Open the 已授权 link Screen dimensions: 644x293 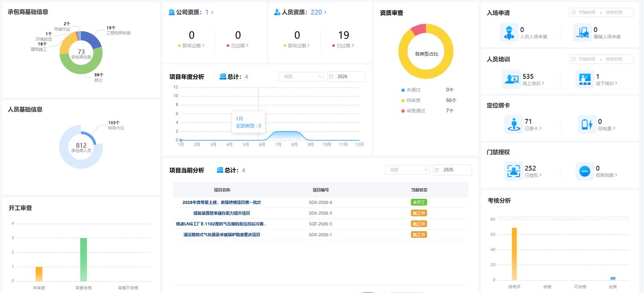(534, 175)
